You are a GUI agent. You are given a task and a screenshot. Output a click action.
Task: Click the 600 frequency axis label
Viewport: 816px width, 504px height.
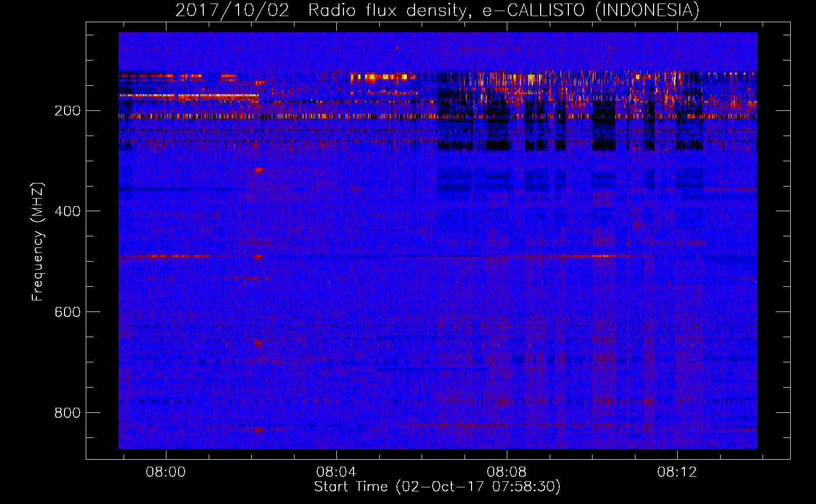(68, 312)
